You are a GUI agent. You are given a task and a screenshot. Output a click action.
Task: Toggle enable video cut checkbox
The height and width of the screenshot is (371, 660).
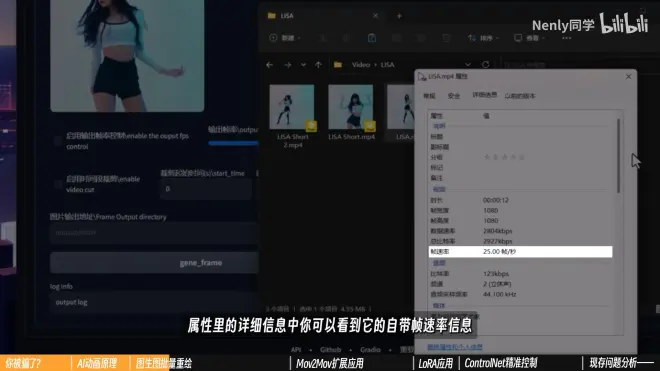pos(58,184)
